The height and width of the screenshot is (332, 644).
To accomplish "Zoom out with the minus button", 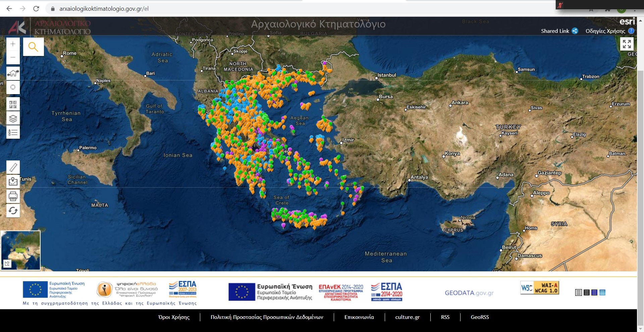I will pyautogui.click(x=13, y=57).
